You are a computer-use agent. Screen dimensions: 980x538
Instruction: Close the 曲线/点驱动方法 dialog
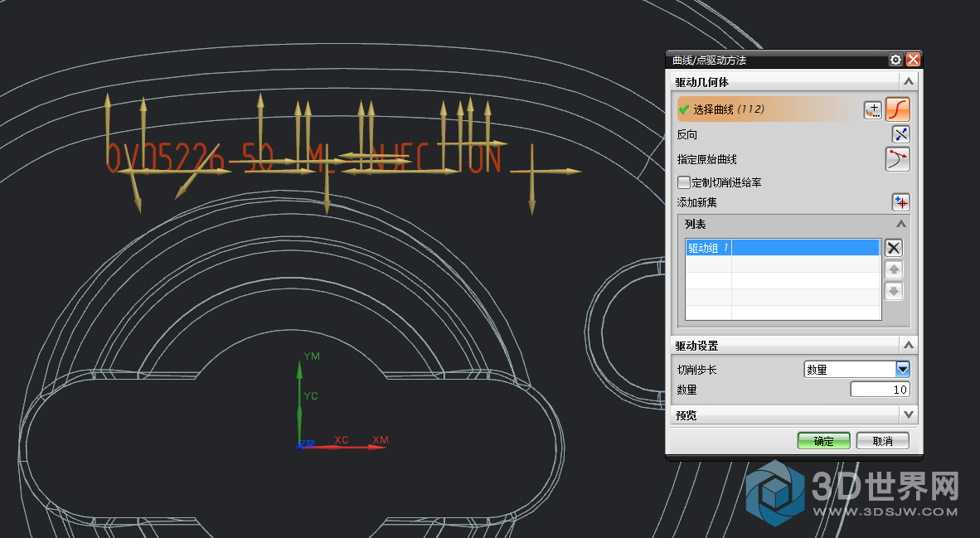(x=913, y=60)
